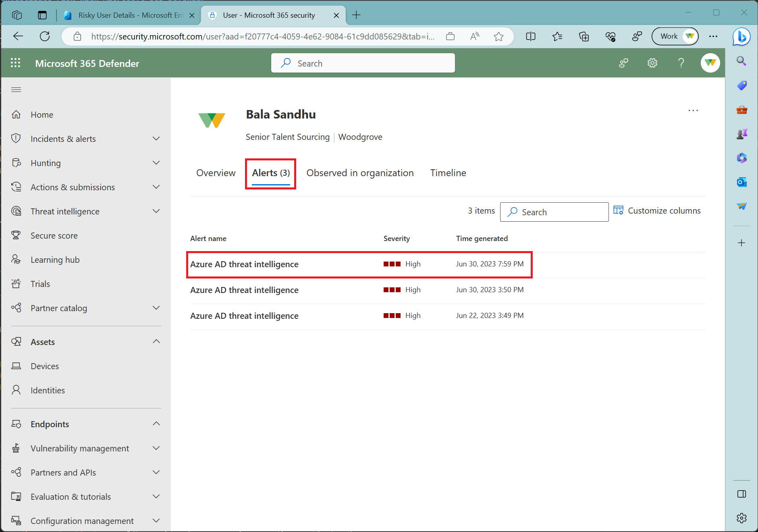This screenshot has width=758, height=532.
Task: Refresh the browser page
Action: pos(45,36)
